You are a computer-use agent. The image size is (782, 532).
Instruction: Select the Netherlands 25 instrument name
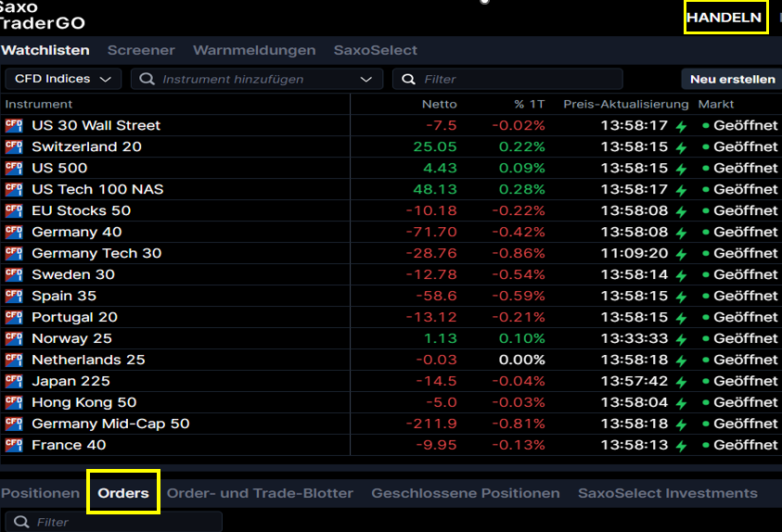point(88,361)
